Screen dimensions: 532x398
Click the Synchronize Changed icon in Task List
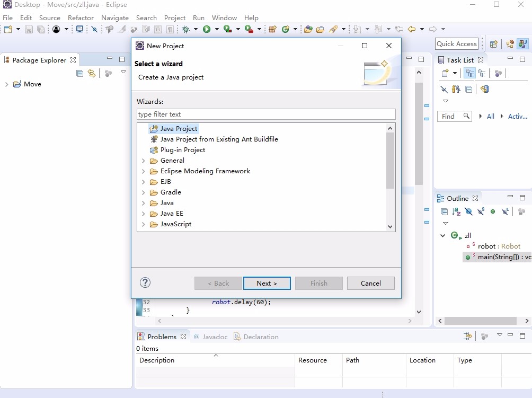[x=484, y=90]
